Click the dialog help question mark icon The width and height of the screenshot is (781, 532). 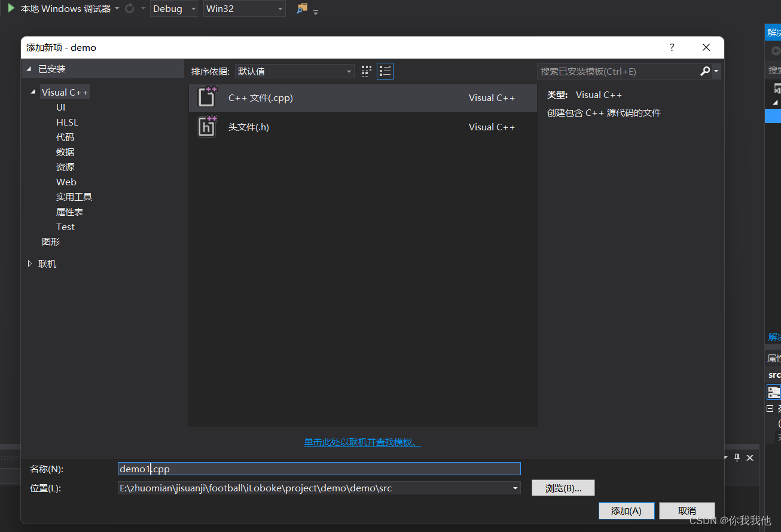coord(671,47)
